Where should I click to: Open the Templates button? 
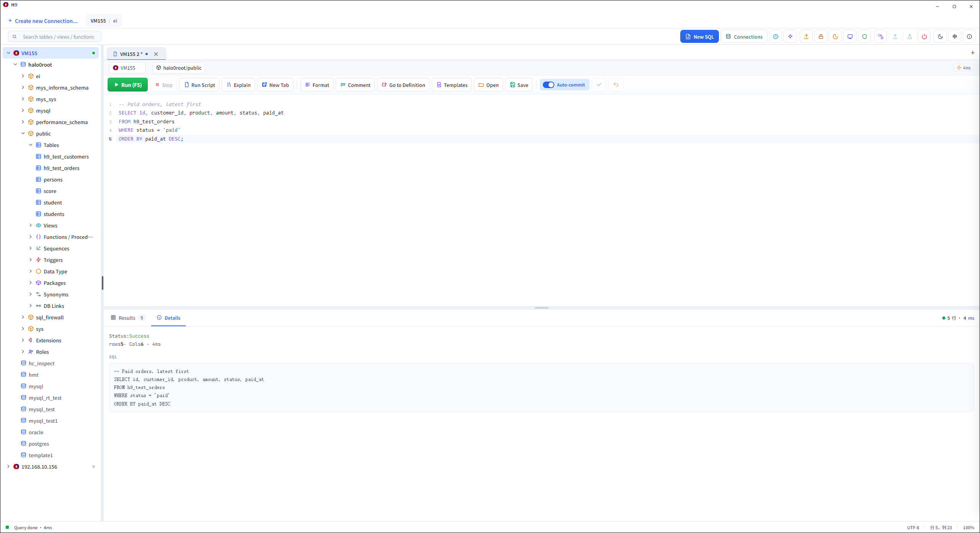[452, 85]
